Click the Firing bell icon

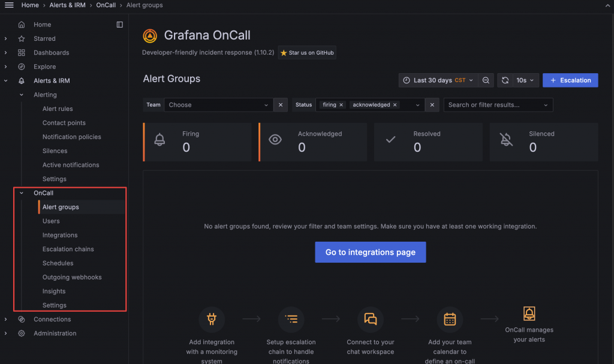point(159,140)
